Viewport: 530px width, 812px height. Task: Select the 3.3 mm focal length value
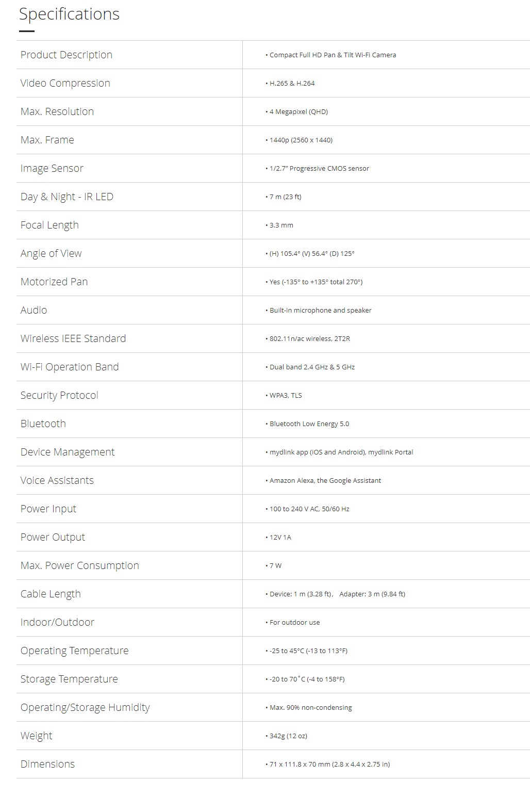click(281, 225)
